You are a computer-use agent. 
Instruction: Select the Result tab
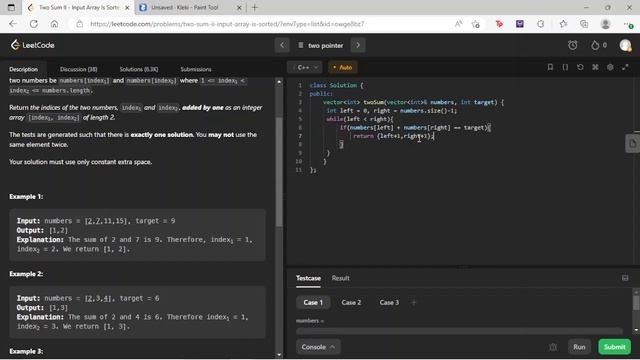click(340, 278)
